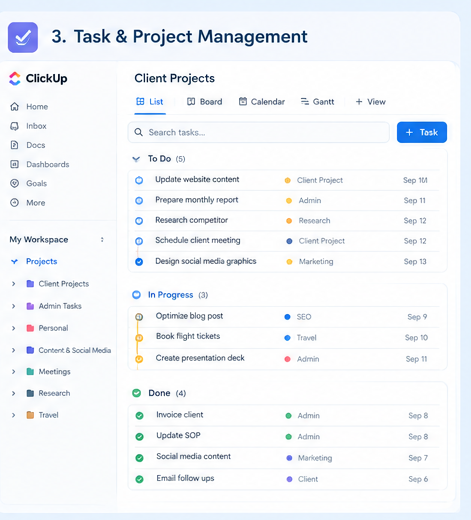
Task: Click the purple checkmark Task Management icon
Action: click(x=23, y=37)
